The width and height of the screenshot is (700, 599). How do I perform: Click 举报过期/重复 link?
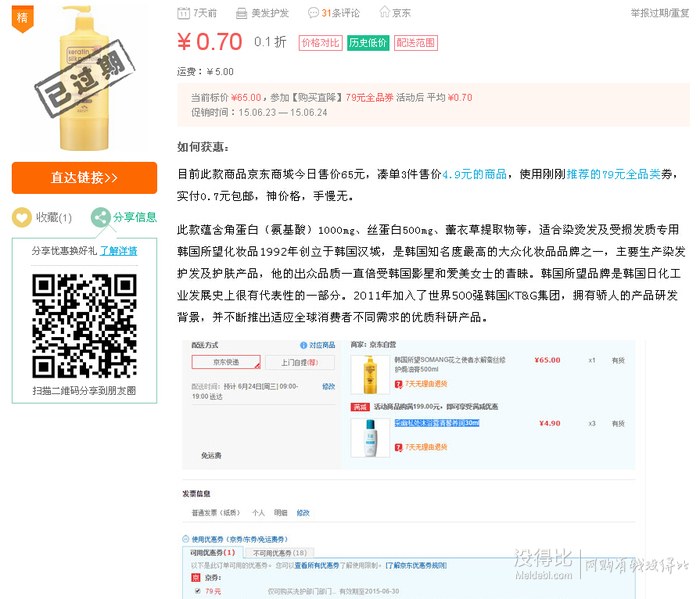(x=659, y=13)
